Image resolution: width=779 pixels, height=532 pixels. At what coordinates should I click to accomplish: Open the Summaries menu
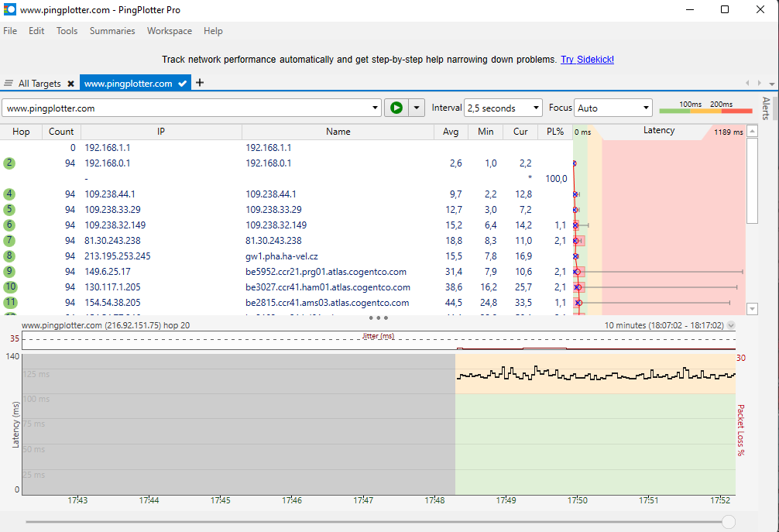point(112,31)
